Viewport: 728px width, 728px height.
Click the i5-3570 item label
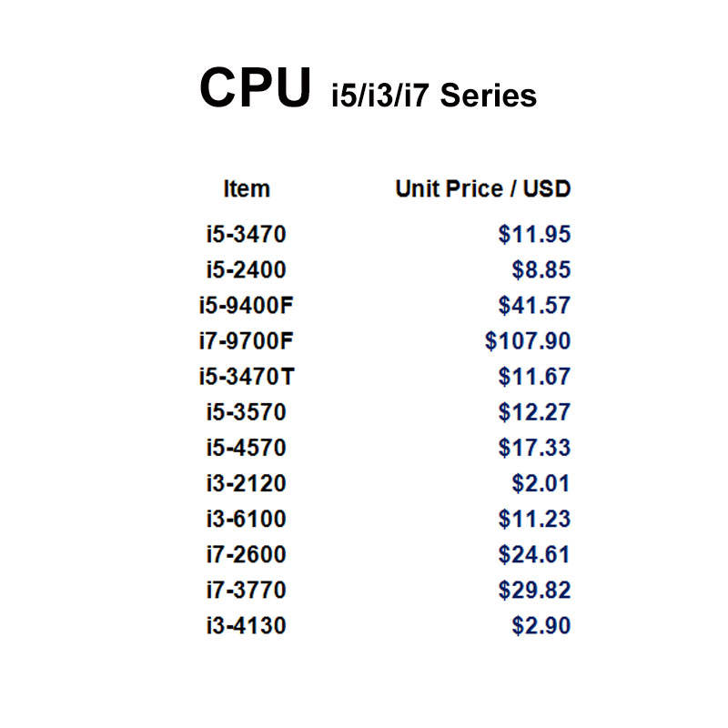tap(246, 412)
